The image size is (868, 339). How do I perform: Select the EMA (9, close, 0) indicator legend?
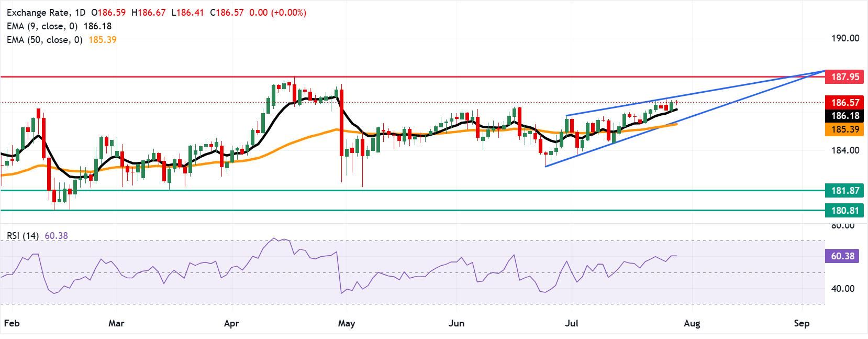43,26
